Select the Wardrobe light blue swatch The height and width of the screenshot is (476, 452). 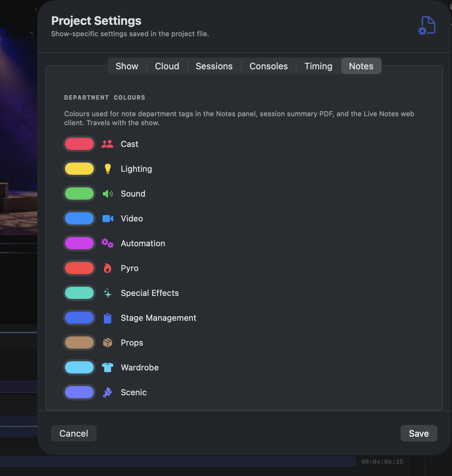(x=79, y=367)
